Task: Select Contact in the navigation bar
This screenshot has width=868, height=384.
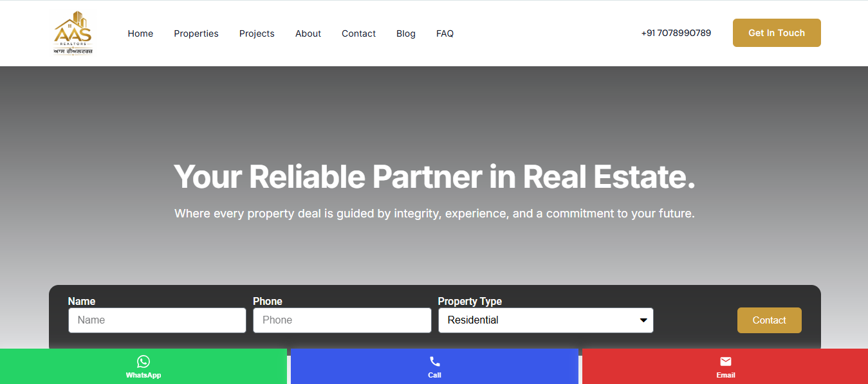Action: [x=358, y=33]
